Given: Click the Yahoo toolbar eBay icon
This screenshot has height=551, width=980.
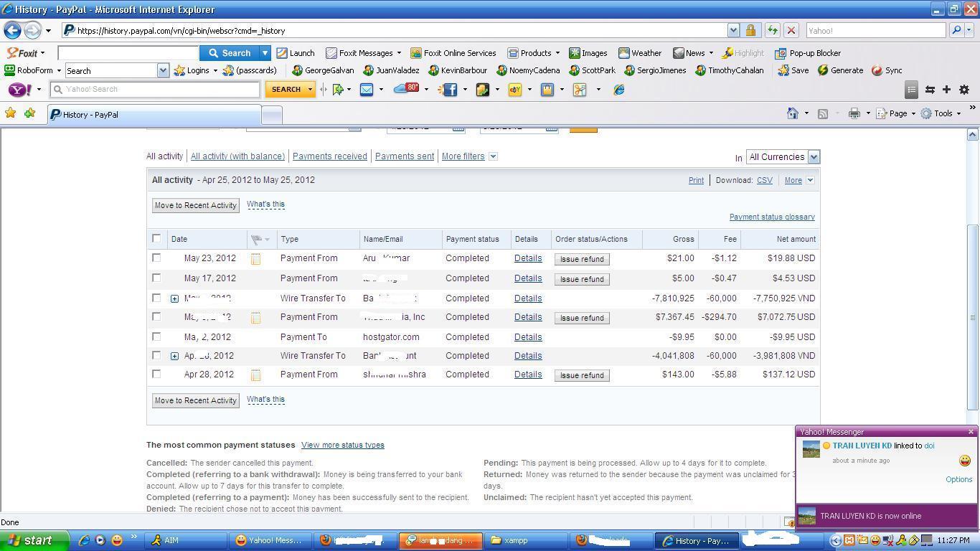Looking at the screenshot, I should click(514, 90).
